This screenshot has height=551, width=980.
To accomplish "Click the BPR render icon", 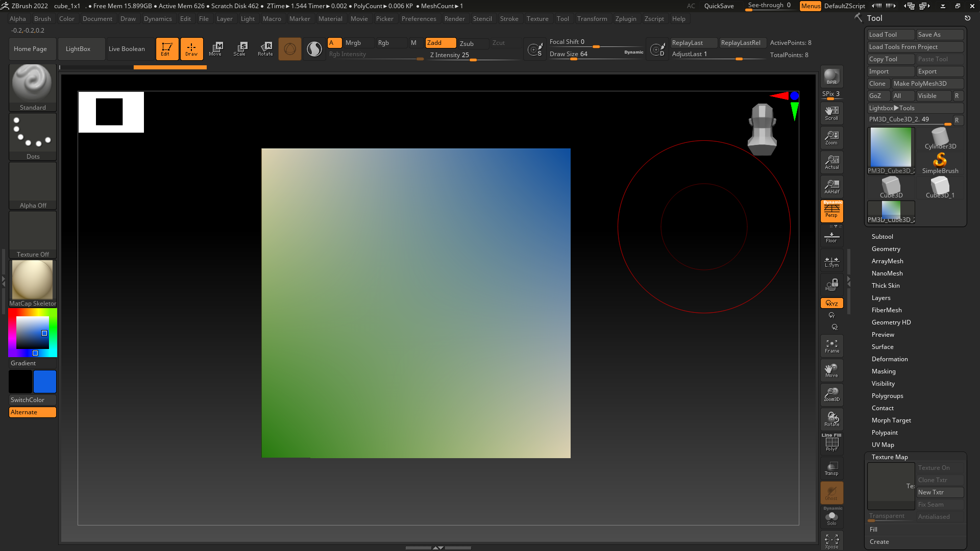I will [x=831, y=77].
